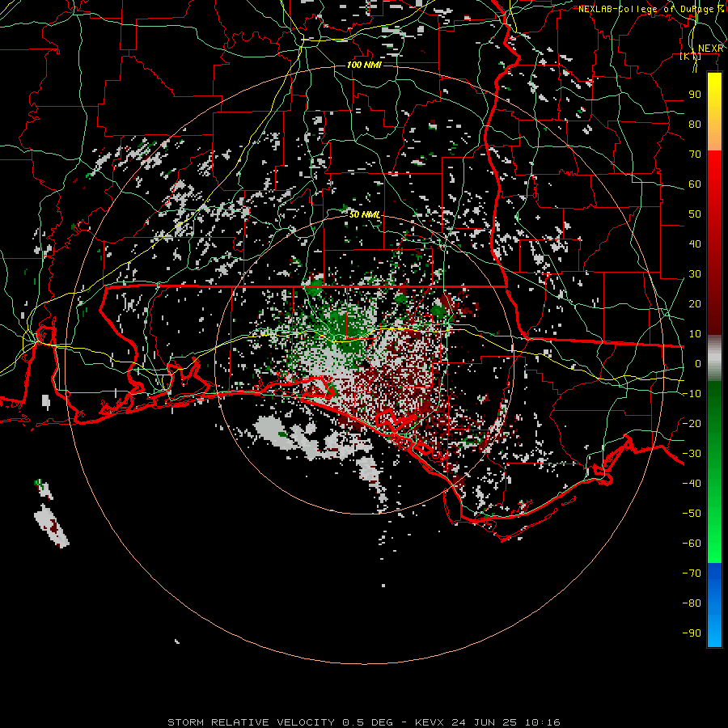Image resolution: width=728 pixels, height=728 pixels.
Task: Click the 0 value on velocity scale
Action: click(698, 364)
